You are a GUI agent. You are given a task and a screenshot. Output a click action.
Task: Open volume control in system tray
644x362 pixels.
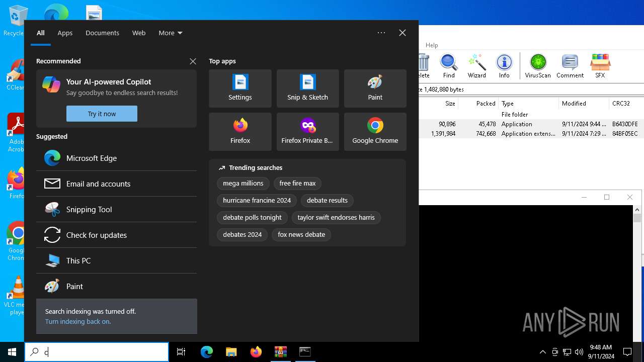(x=579, y=352)
